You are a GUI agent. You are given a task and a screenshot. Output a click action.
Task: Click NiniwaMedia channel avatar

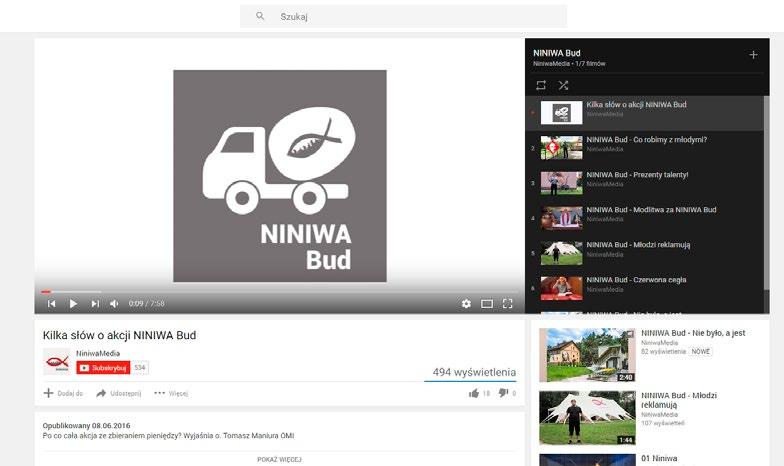click(x=56, y=362)
